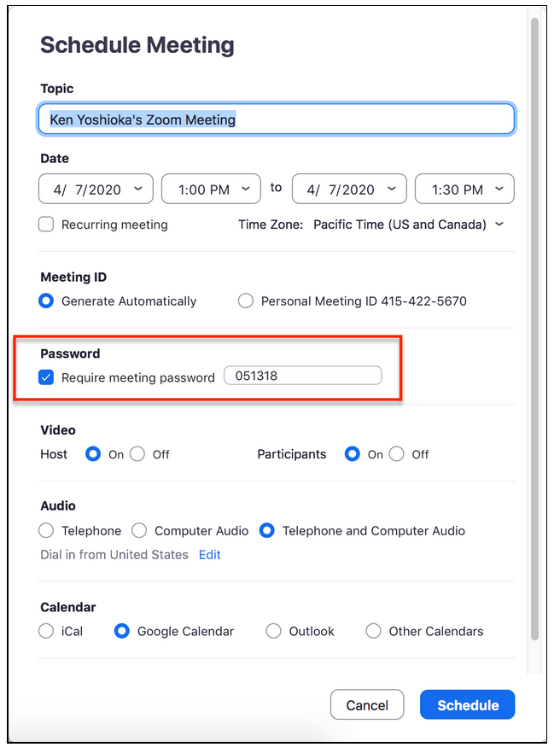Viewport: 560px width, 753px height.
Task: Turn Host video Off
Action: [137, 454]
